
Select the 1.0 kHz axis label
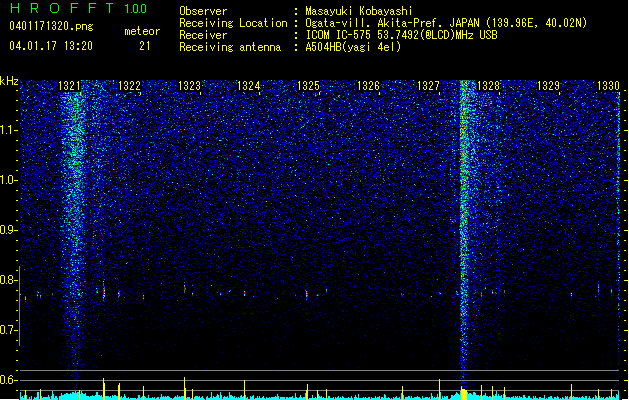pyautogui.click(x=9, y=180)
